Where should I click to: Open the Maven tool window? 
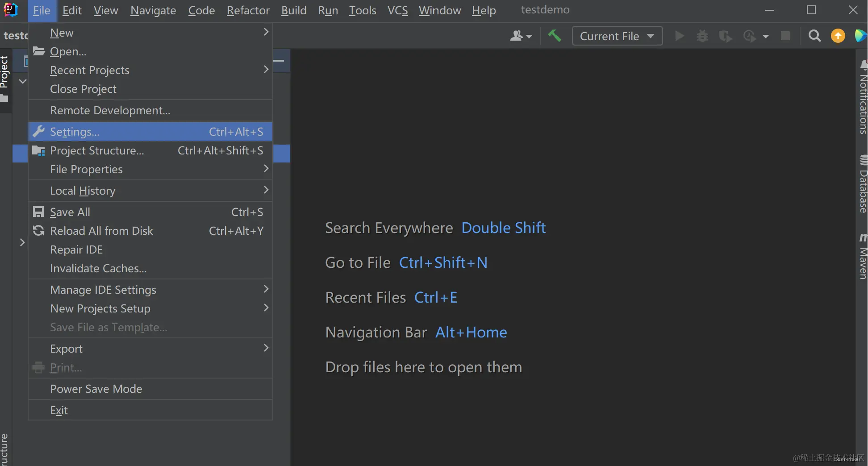pos(863,256)
